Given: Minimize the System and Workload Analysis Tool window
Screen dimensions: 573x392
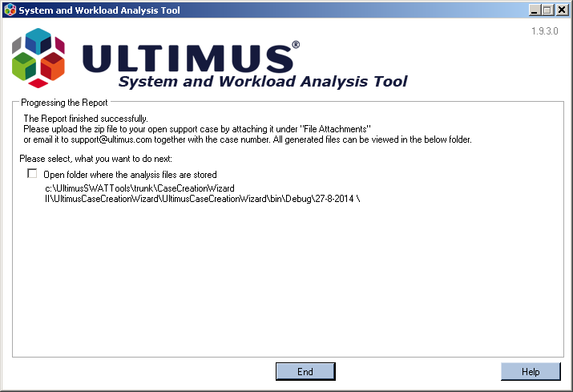Looking at the screenshot, I should click(535, 10).
